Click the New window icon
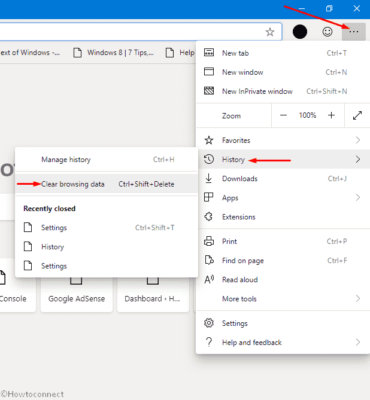The image size is (370, 400). tap(209, 72)
